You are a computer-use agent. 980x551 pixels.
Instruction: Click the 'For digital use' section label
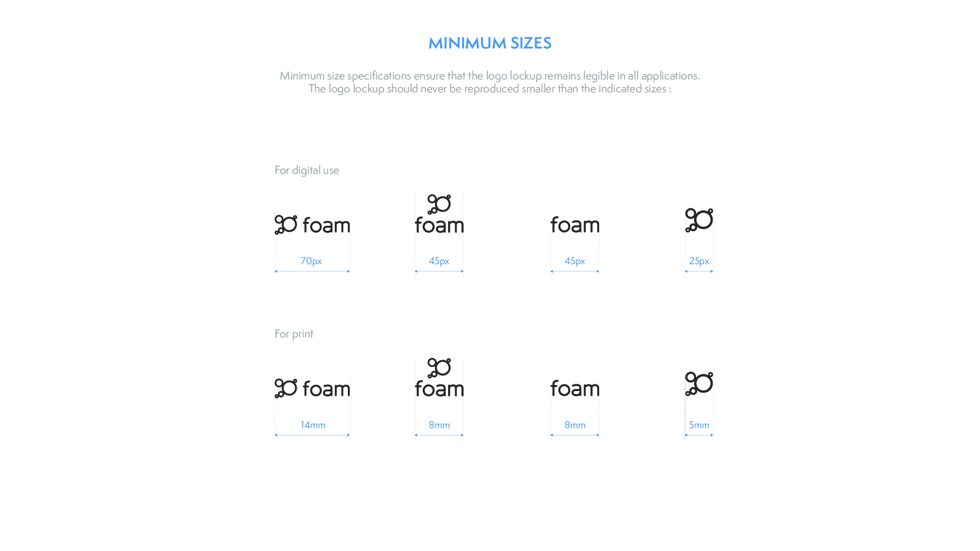pos(307,170)
